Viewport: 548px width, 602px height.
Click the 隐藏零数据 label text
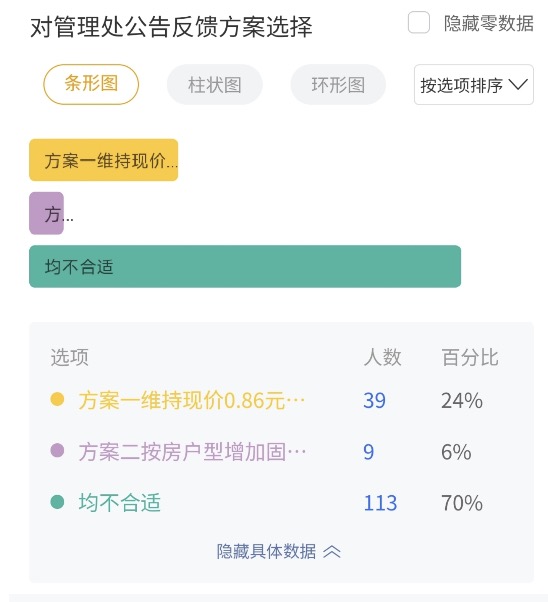[x=488, y=23]
